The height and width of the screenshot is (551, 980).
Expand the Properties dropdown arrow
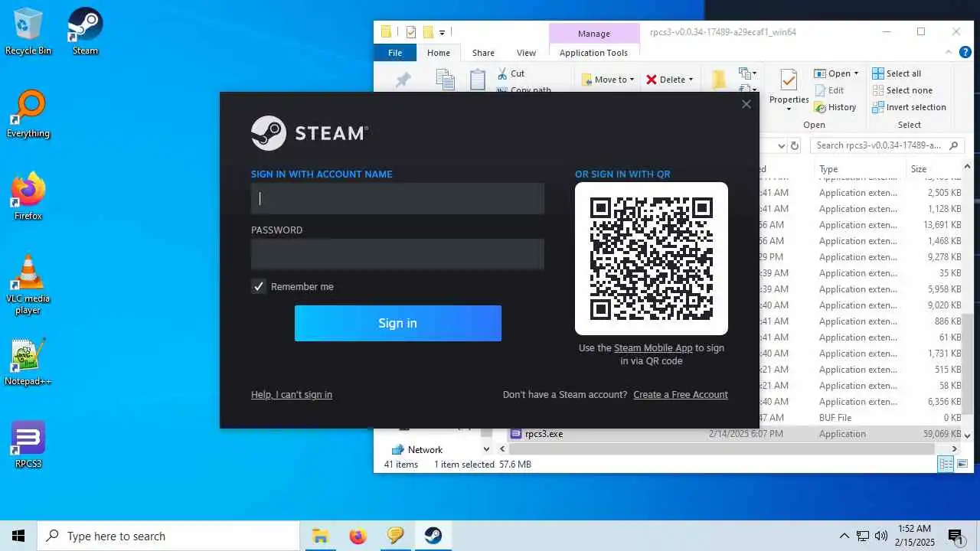click(x=789, y=109)
